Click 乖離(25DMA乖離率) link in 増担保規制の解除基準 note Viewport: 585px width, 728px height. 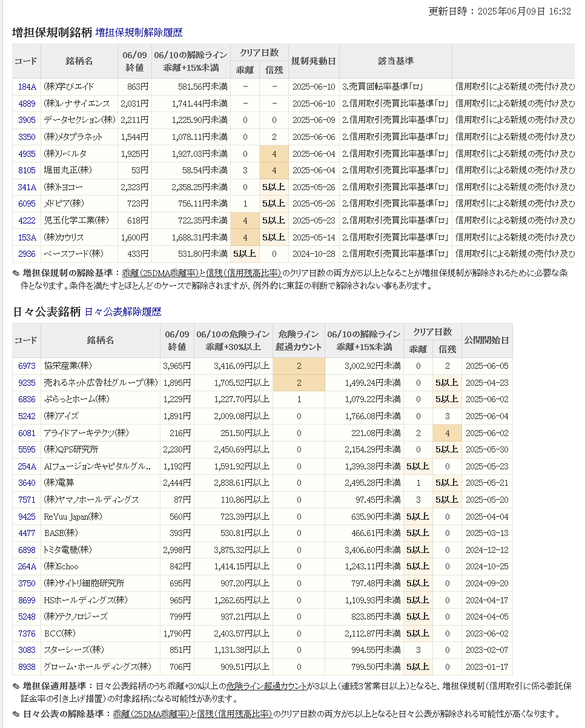[159, 273]
